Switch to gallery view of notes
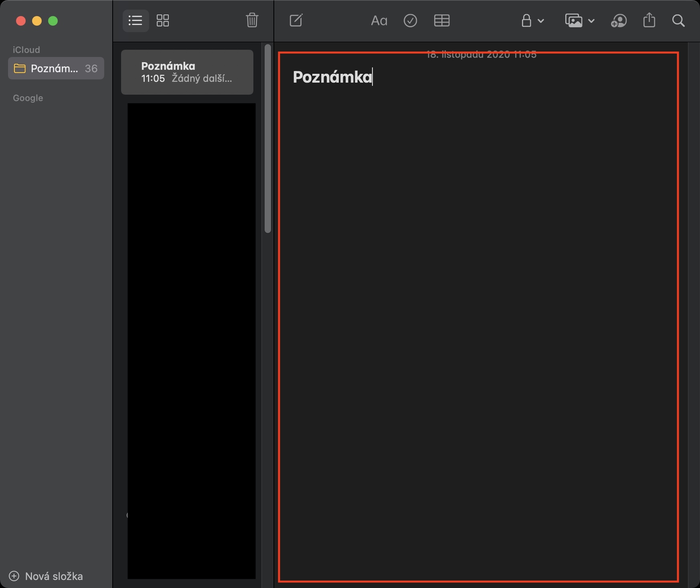 click(x=163, y=20)
